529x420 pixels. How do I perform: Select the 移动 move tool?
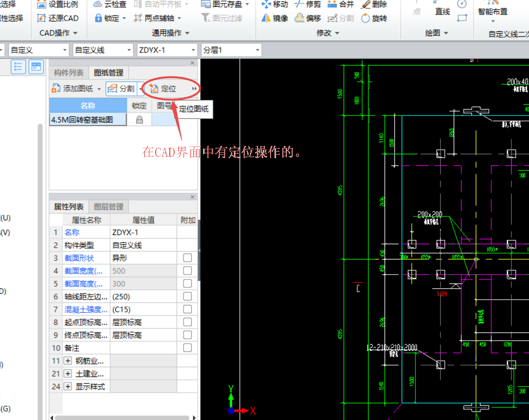pos(275,4)
